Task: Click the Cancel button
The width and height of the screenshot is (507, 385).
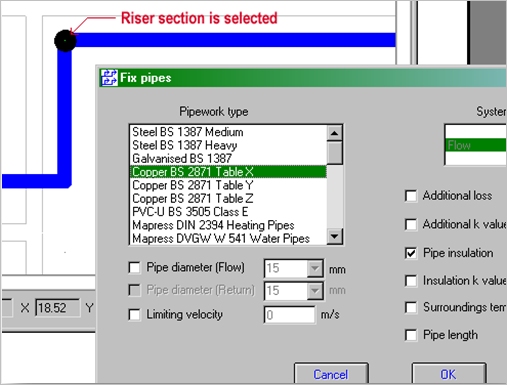Action: 331,374
